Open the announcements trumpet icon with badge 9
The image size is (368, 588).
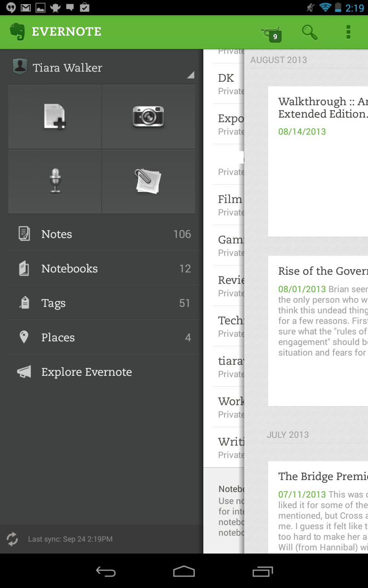point(271,33)
